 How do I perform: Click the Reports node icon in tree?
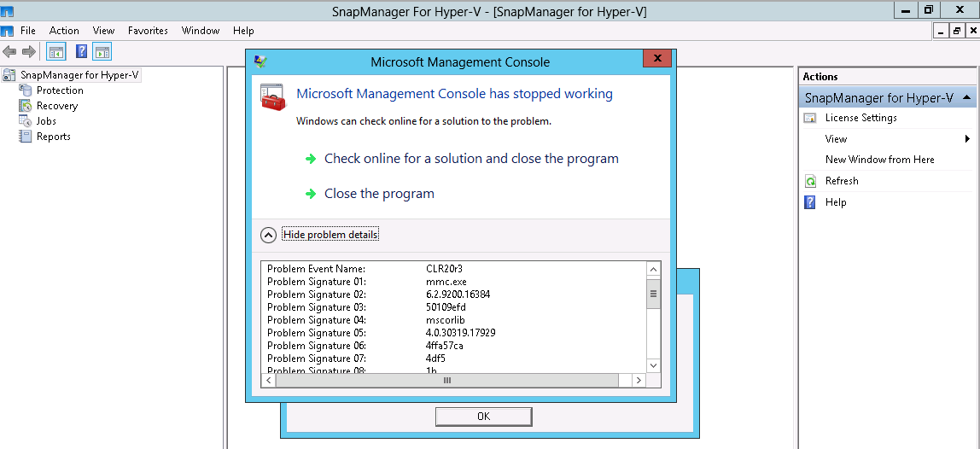pos(26,137)
